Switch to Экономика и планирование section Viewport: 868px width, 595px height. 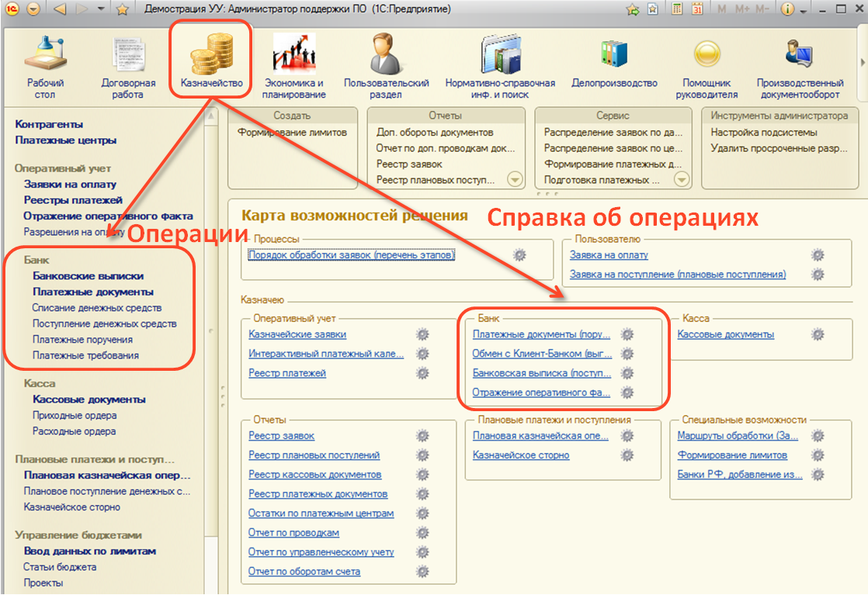pyautogui.click(x=293, y=67)
